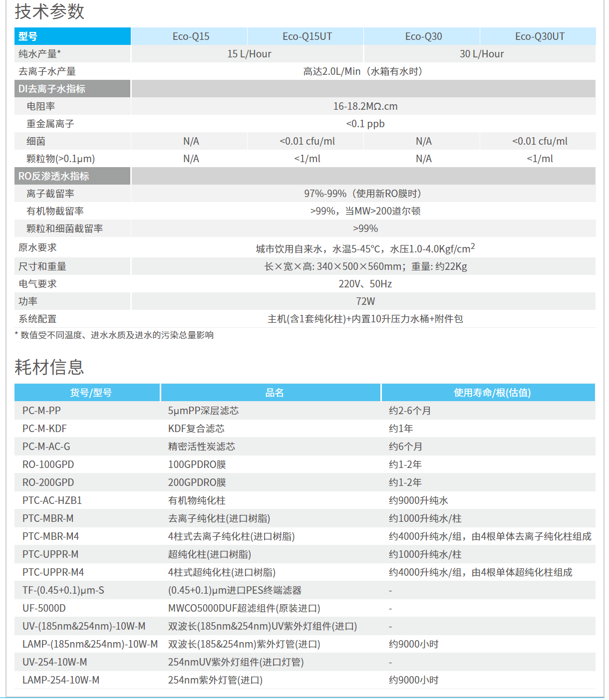Select the 220V、50Hz electrical requirement value
Screen dimensions: 609x700
tap(365, 284)
